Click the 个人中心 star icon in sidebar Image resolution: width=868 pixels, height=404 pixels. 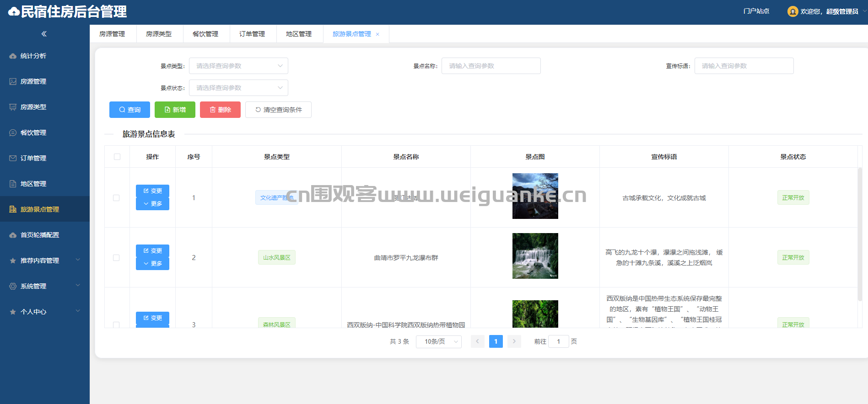coord(13,312)
